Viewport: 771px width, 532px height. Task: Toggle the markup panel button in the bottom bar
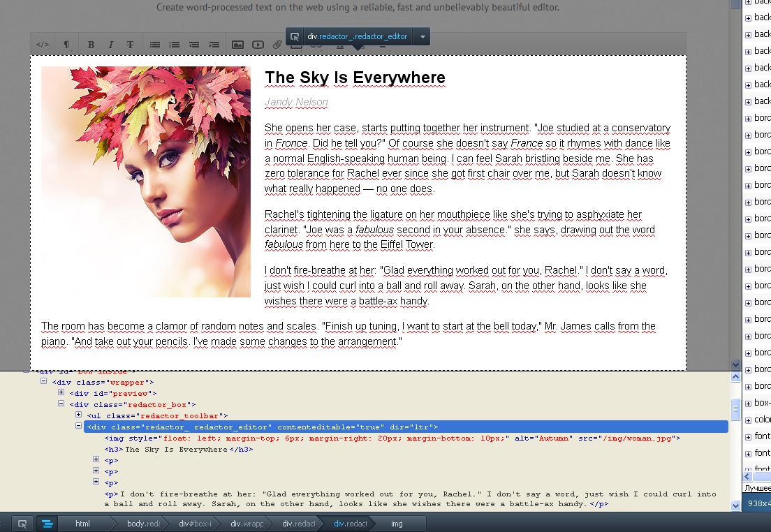[47, 524]
